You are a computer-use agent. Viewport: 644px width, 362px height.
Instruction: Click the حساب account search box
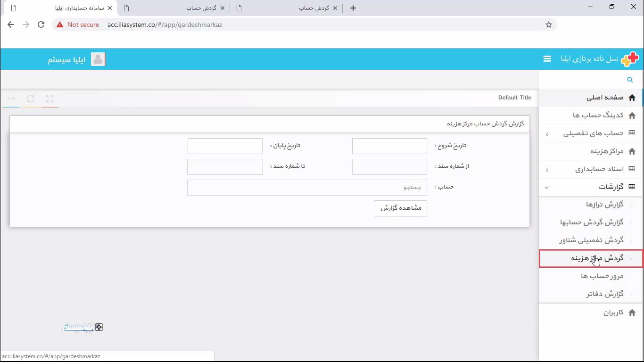coord(306,187)
